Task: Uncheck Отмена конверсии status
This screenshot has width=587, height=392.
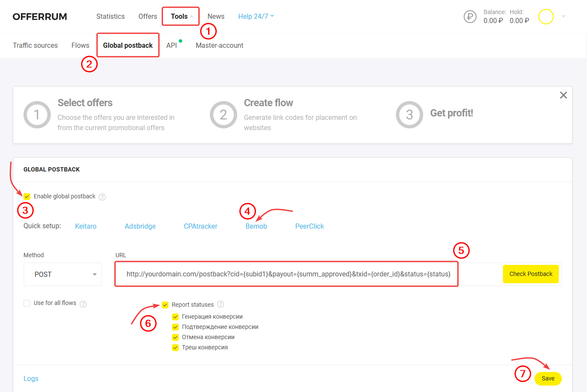Action: pyautogui.click(x=175, y=337)
